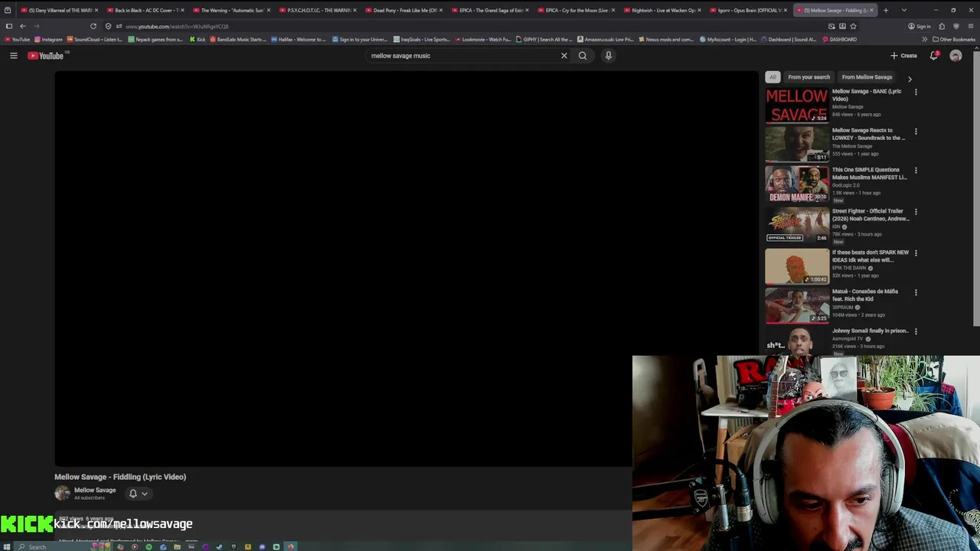
Task: Open the Street Fighter Official Trailer thumbnail
Action: 797,224
